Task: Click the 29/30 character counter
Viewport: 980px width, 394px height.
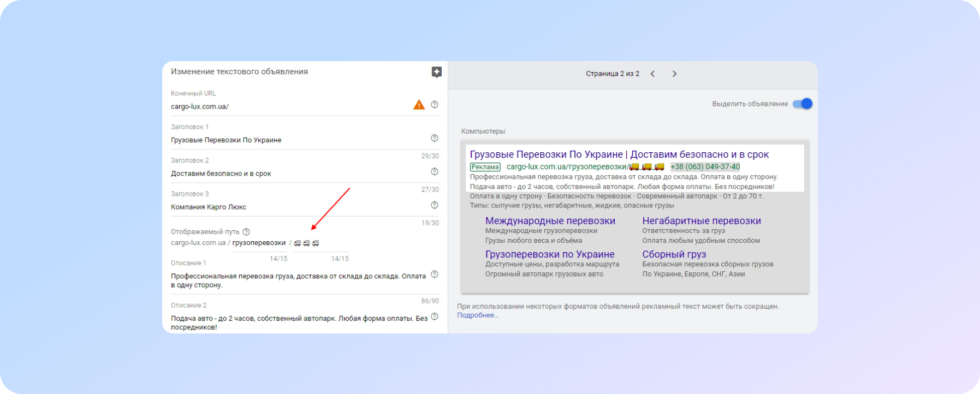Action: pyautogui.click(x=430, y=156)
